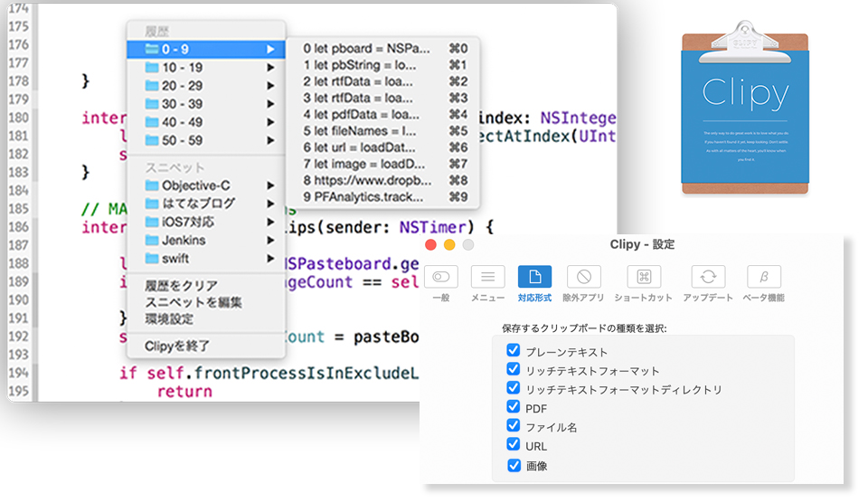Viewport: 868px width, 503px height.
Task: Click the Jenkins snippet folder icon
Action: [152, 240]
